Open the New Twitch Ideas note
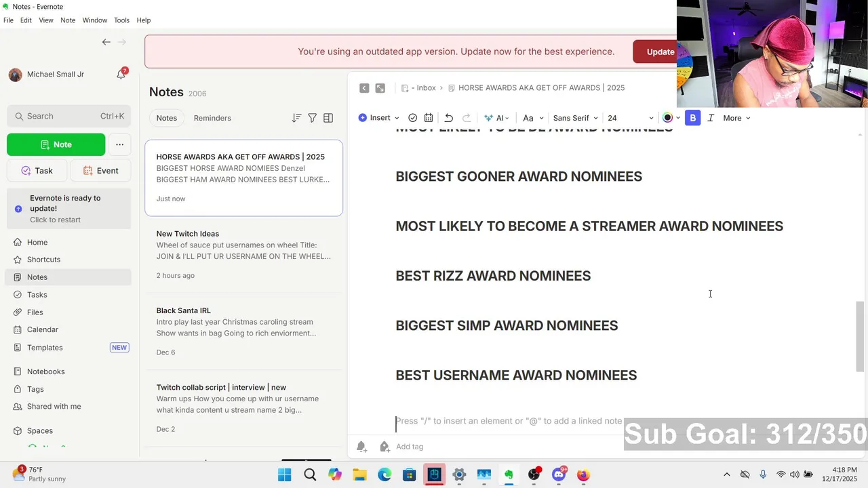The height and width of the screenshot is (488, 868). tap(243, 255)
